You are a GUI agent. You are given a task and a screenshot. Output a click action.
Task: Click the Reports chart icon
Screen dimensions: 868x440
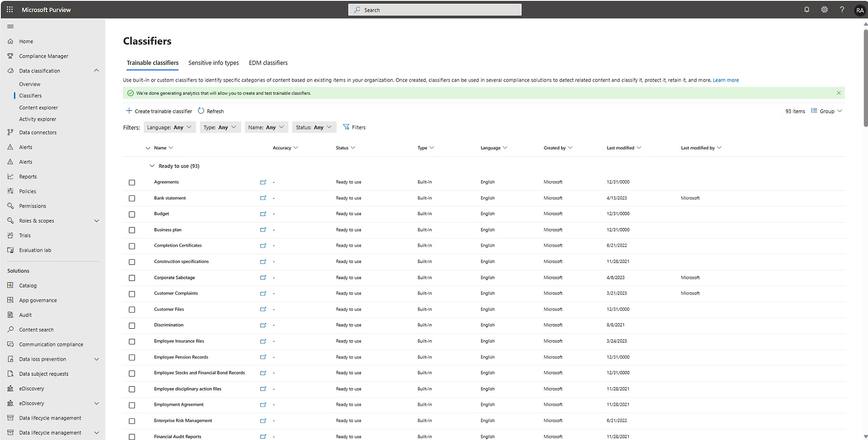[10, 176]
